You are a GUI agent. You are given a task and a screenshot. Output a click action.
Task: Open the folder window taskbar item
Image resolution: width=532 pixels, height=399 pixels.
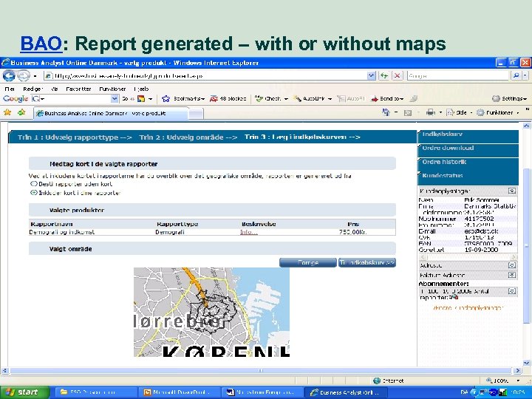pos(96,392)
